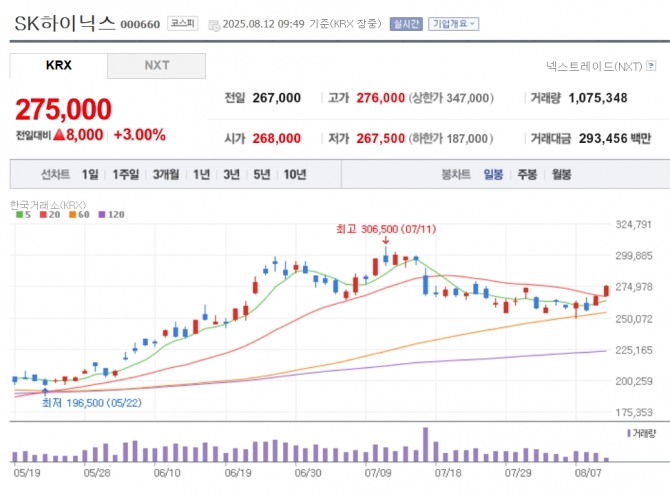Click the 거래량 volume legend label
Image resolution: width=670 pixels, height=493 pixels.
point(641,434)
